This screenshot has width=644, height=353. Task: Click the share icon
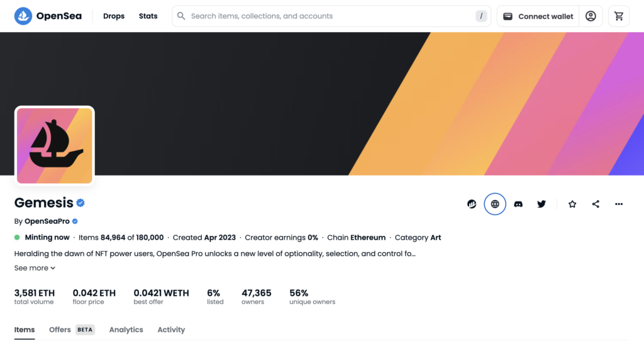coord(596,204)
